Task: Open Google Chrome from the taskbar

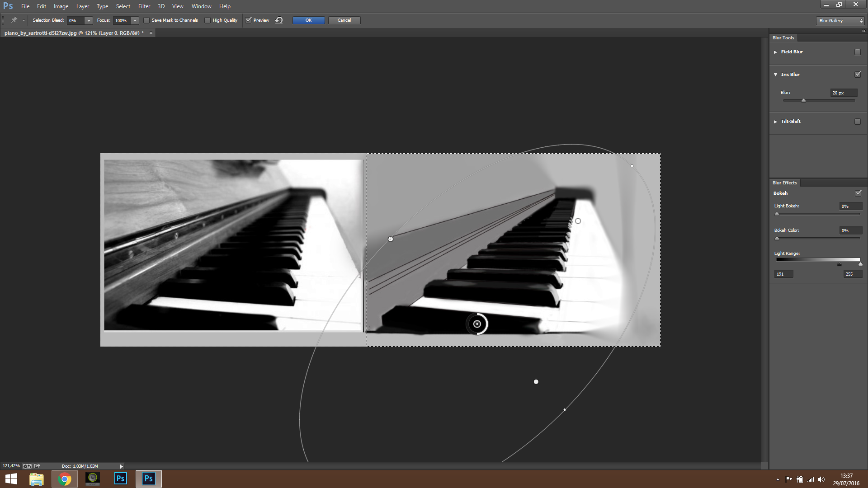Action: coord(65,479)
